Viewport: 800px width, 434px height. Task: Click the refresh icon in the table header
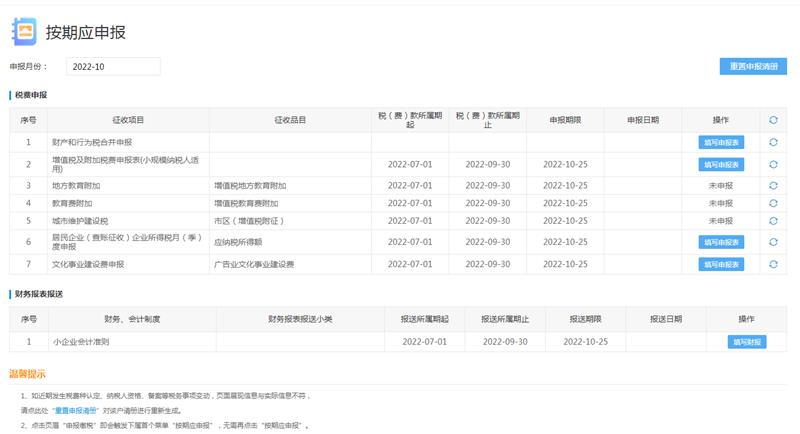(773, 120)
